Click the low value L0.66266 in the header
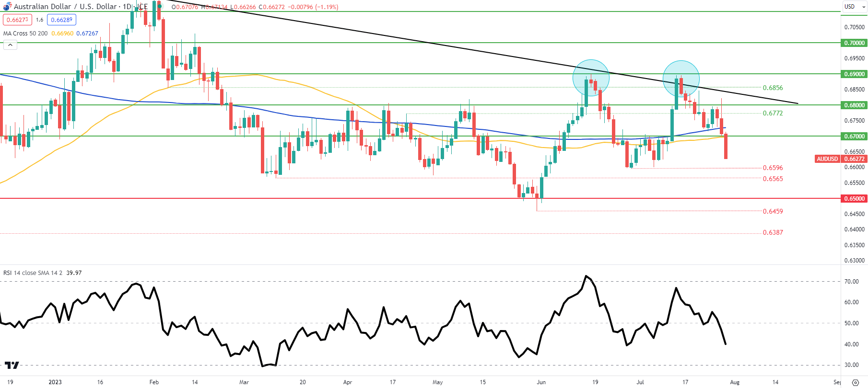The image size is (868, 388). pos(243,7)
